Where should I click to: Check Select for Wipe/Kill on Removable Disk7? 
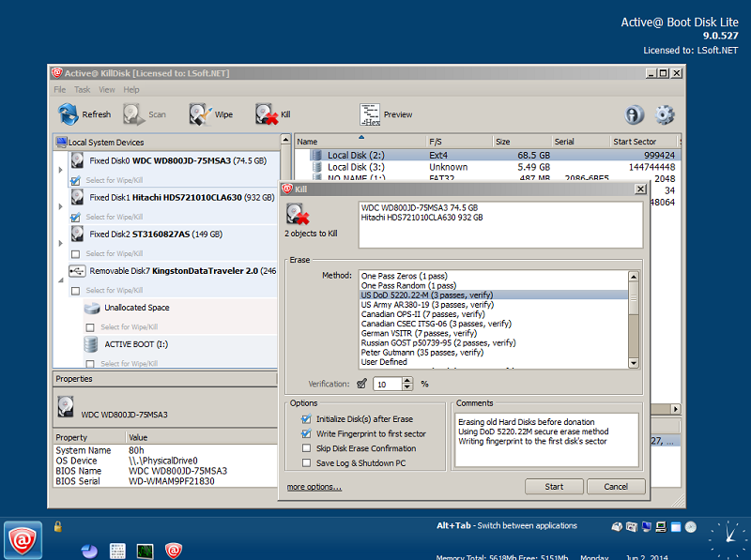pos(75,291)
